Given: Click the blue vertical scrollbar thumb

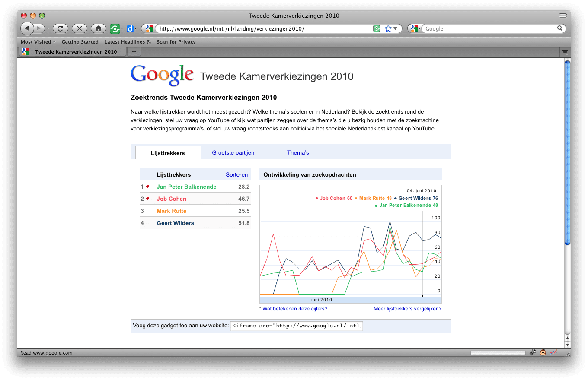Looking at the screenshot, I should (567, 153).
